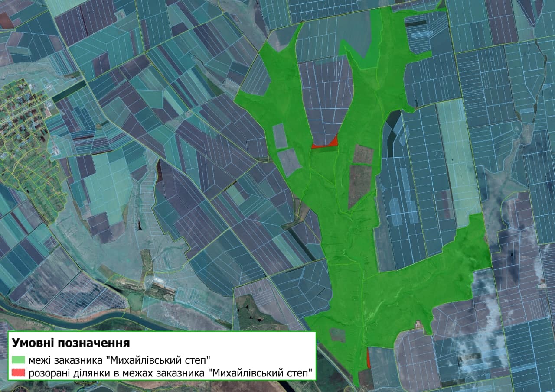
Task: Click the upper brown field inside the reserve
Action: (363, 154)
